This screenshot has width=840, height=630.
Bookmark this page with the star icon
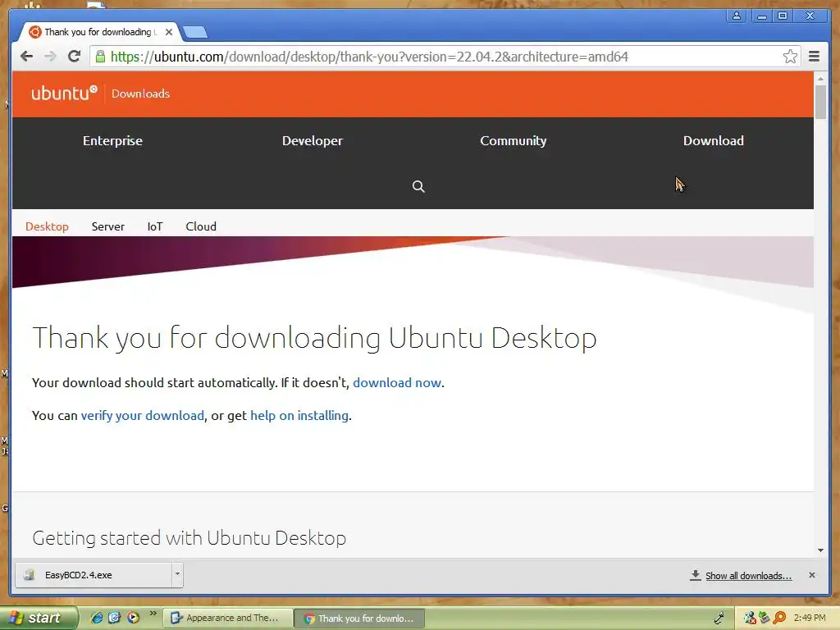point(790,57)
